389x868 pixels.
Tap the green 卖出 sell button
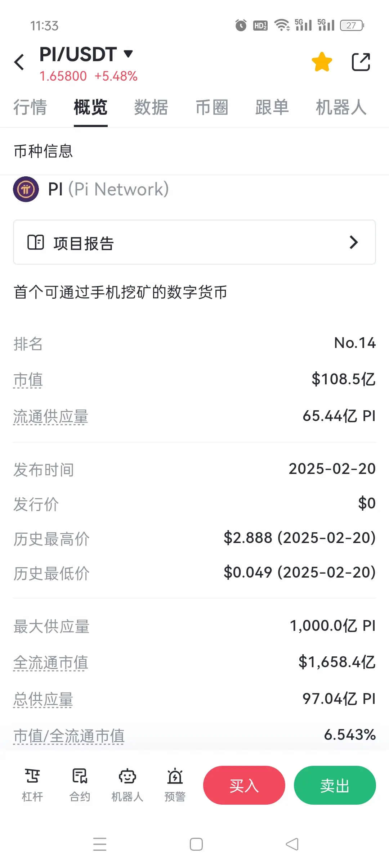[335, 785]
